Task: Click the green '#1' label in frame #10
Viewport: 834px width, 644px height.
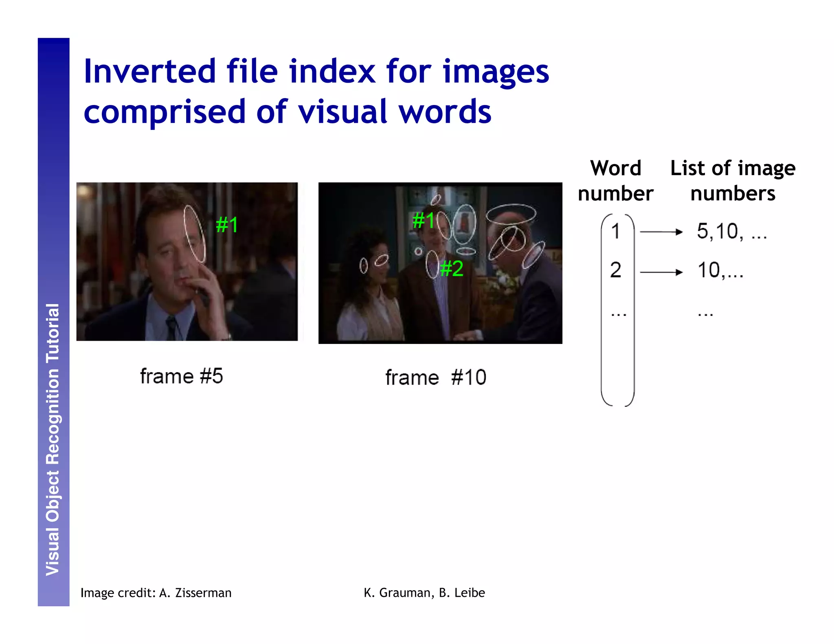Action: 424,220
